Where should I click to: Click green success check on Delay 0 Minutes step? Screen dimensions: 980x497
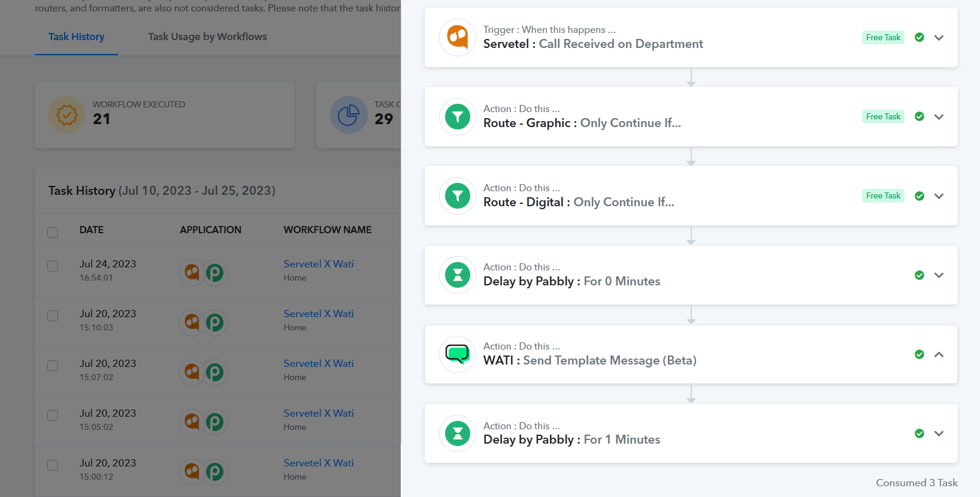pos(919,275)
